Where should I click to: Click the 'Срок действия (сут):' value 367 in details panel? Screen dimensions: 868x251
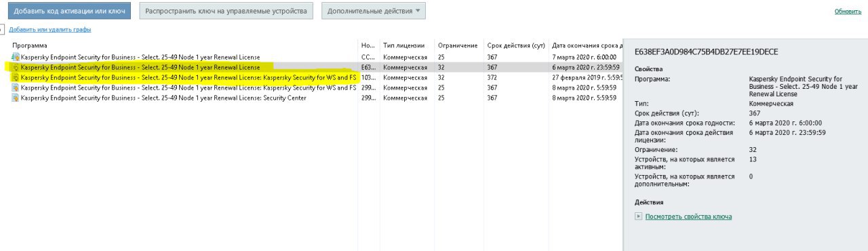point(755,113)
